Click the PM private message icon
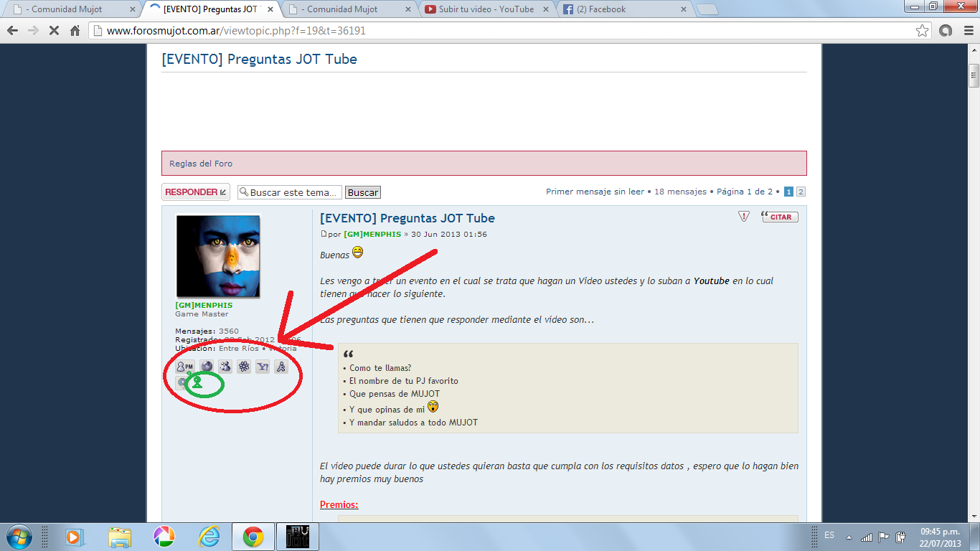Viewport: 980px width, 551px height. point(185,367)
